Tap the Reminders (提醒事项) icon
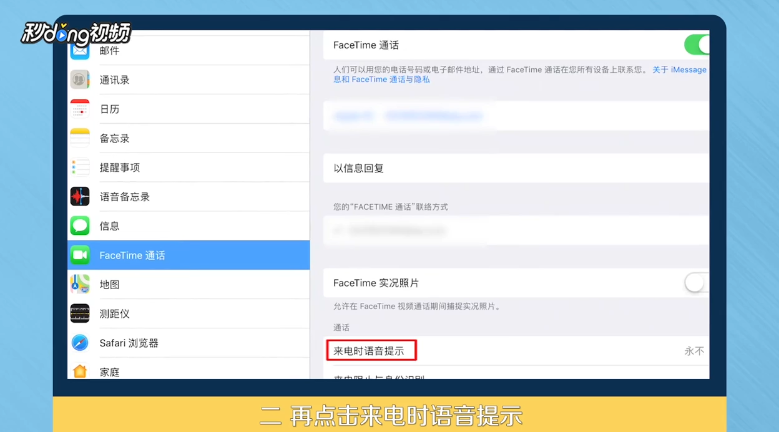Image resolution: width=779 pixels, height=432 pixels. point(79,167)
